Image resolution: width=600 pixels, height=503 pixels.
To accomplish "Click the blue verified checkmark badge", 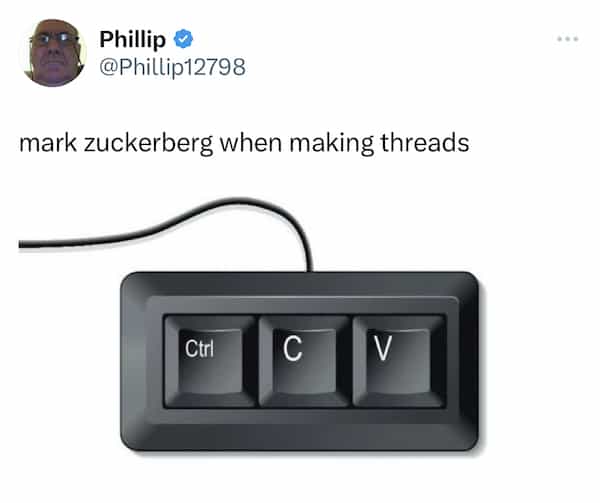I will pyautogui.click(x=183, y=39).
